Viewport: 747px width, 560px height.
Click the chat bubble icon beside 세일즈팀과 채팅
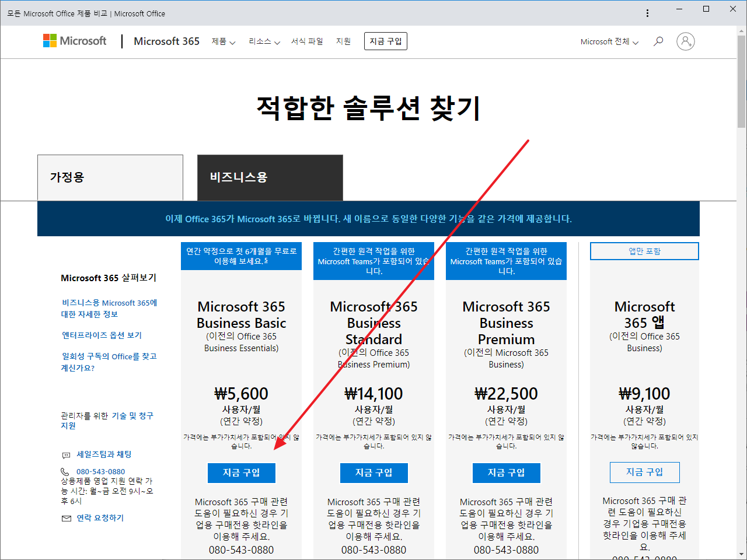[65, 454]
